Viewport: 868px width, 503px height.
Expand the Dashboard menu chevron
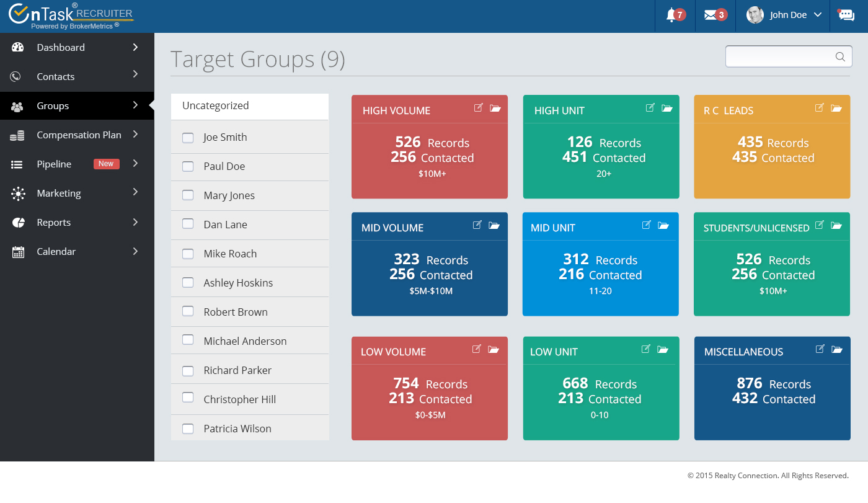(135, 47)
